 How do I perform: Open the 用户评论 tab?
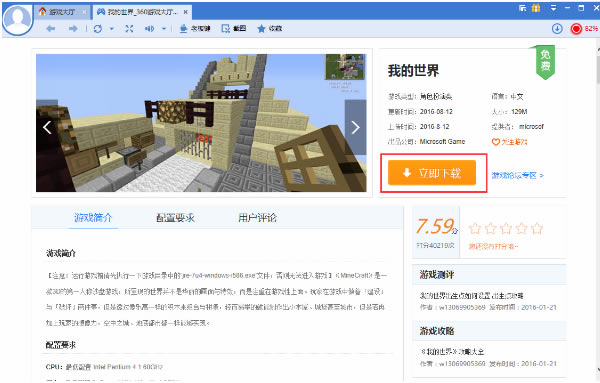258,218
